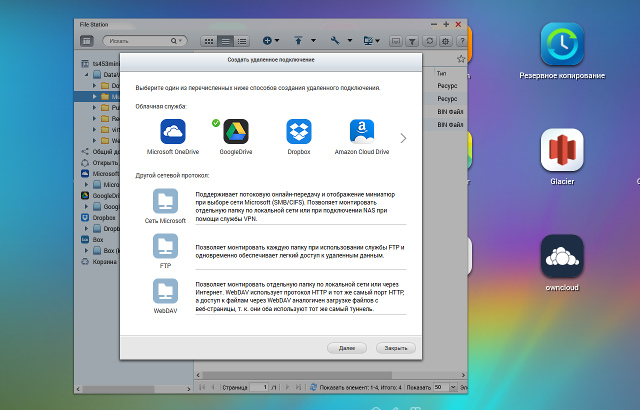Launch the owncloud desktop app
Image resolution: width=640 pixels, height=410 pixels.
coord(562,256)
